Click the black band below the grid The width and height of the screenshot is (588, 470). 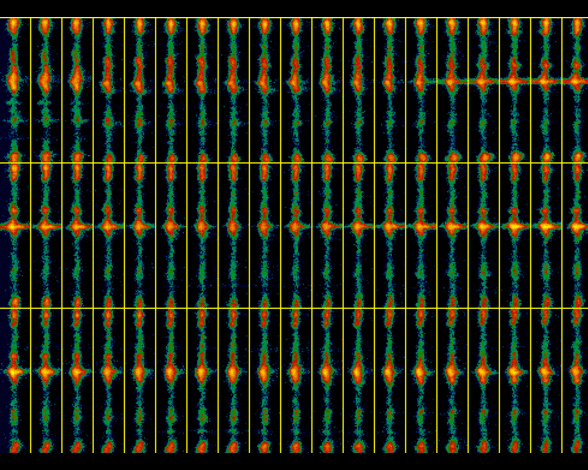[x=294, y=461]
